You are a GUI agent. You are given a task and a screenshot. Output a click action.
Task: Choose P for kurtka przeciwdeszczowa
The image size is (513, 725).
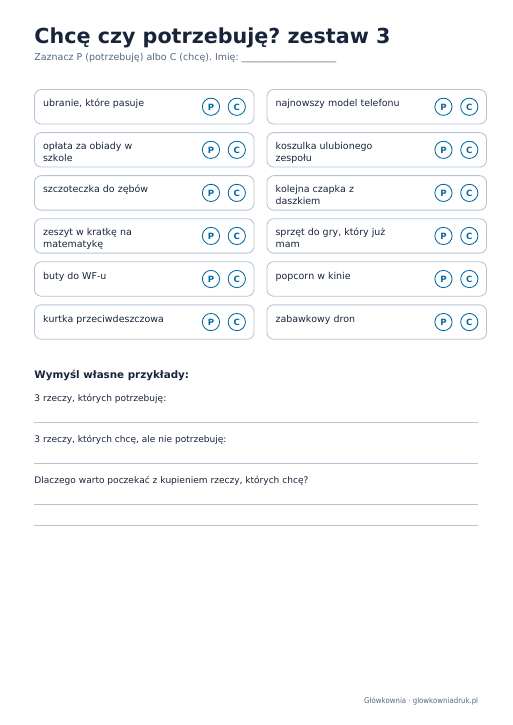[x=211, y=322]
